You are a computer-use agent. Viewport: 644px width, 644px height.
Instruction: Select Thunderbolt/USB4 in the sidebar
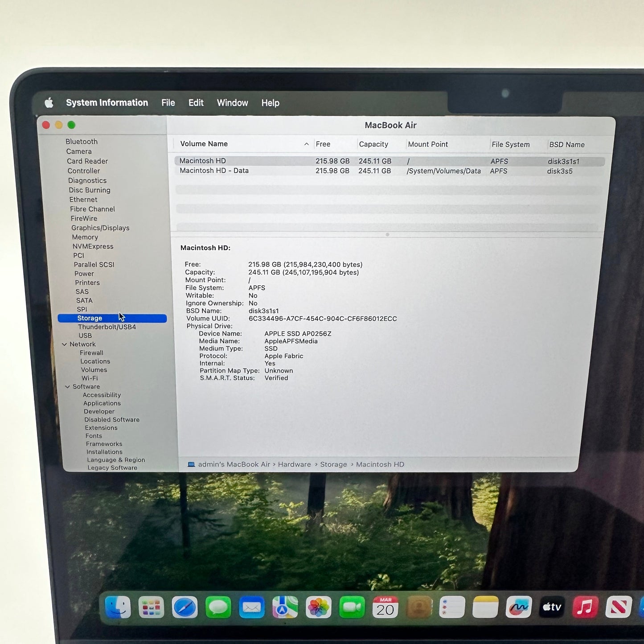pos(107,327)
